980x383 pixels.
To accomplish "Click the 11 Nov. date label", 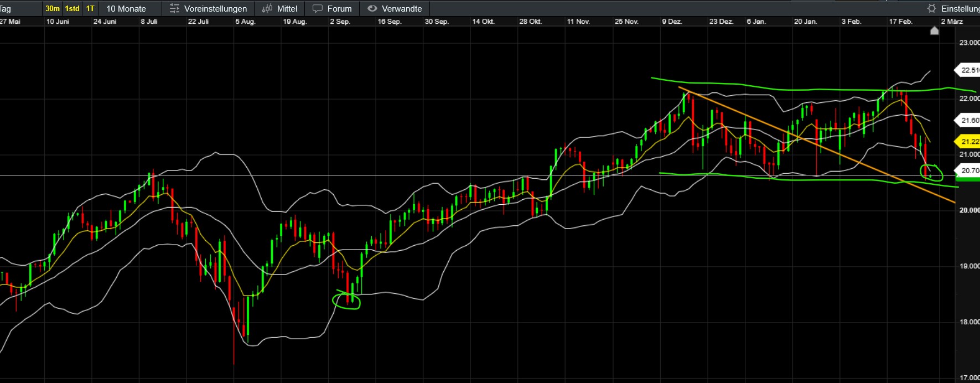I will (x=578, y=22).
